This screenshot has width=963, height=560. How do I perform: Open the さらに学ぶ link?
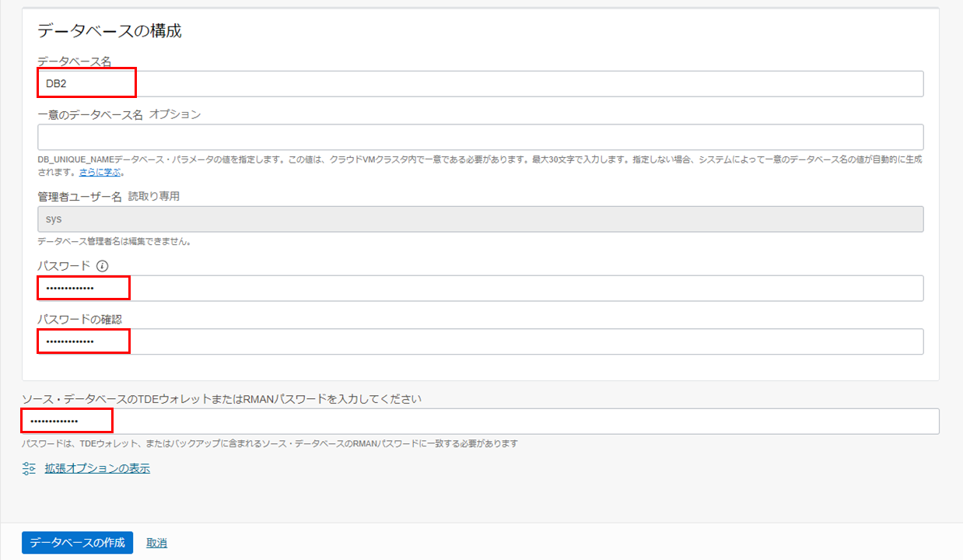pyautogui.click(x=100, y=172)
